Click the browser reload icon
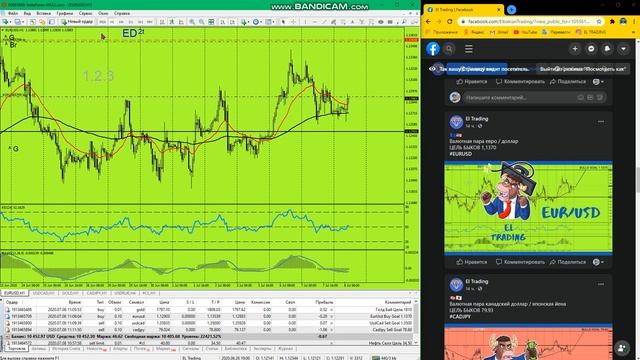 pyautogui.click(x=449, y=22)
